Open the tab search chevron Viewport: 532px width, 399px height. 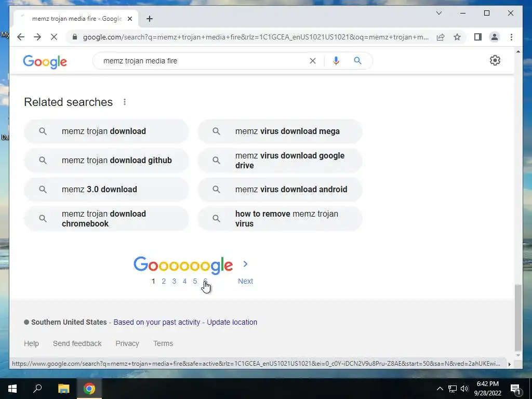click(x=438, y=13)
